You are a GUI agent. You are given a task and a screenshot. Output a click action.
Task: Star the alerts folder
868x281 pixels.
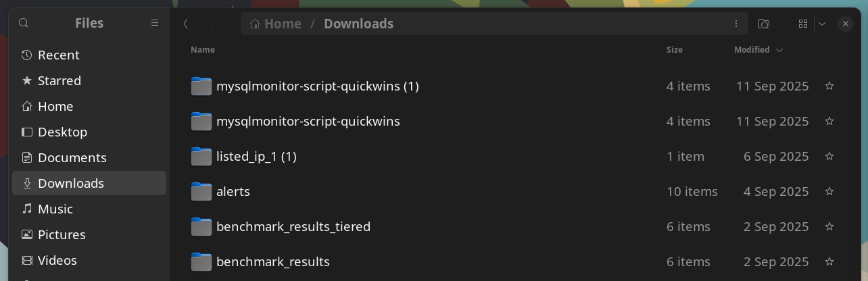(829, 191)
